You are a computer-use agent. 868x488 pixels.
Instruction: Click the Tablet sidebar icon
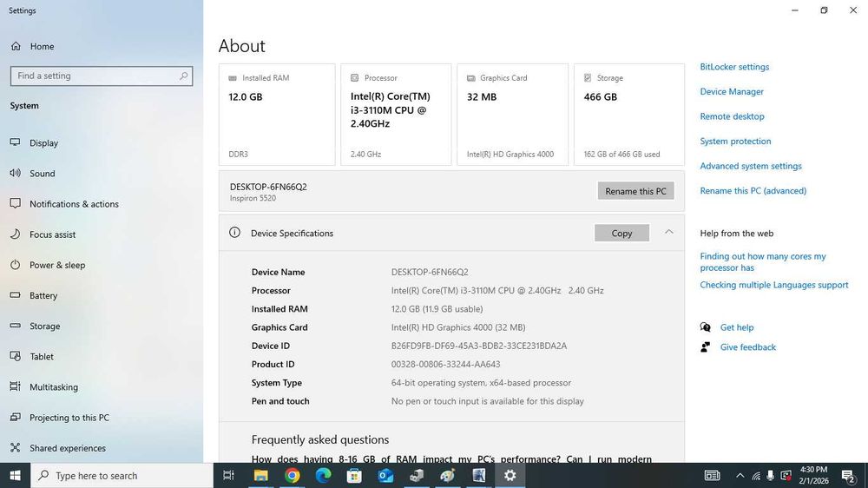[x=15, y=356]
